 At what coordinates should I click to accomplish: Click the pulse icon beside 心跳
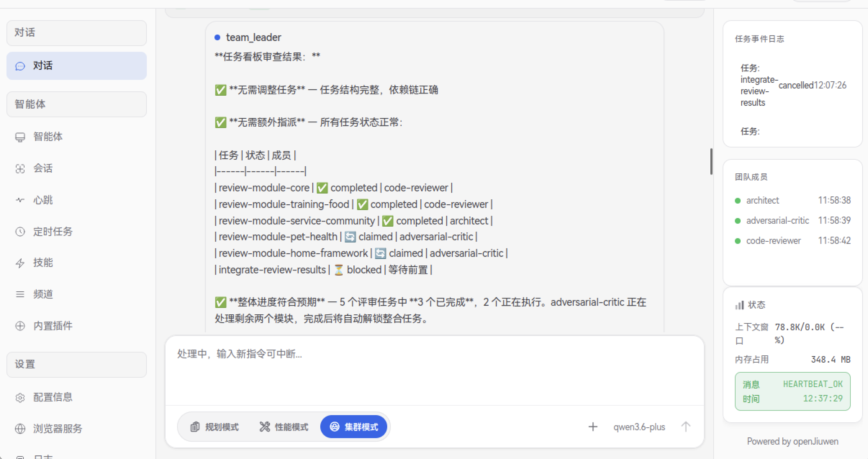(20, 200)
